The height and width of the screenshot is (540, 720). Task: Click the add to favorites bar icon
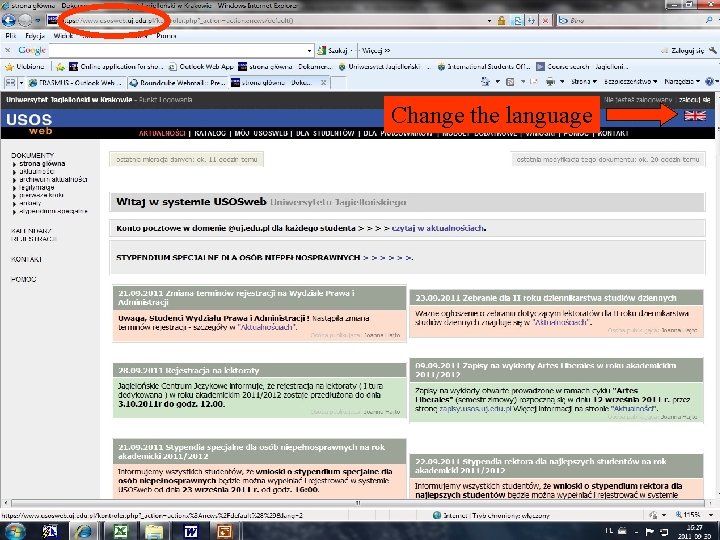click(60, 67)
